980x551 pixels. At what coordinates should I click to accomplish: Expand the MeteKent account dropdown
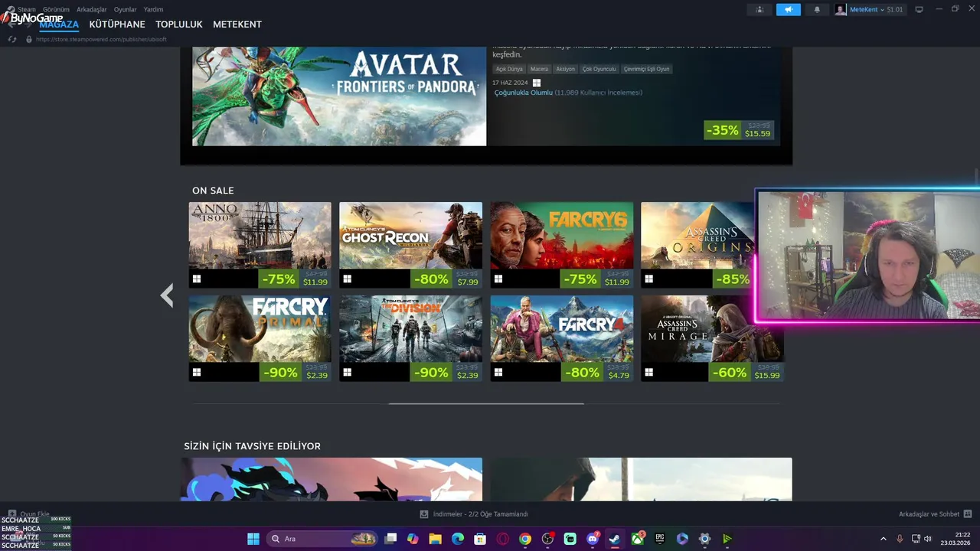tap(882, 9)
